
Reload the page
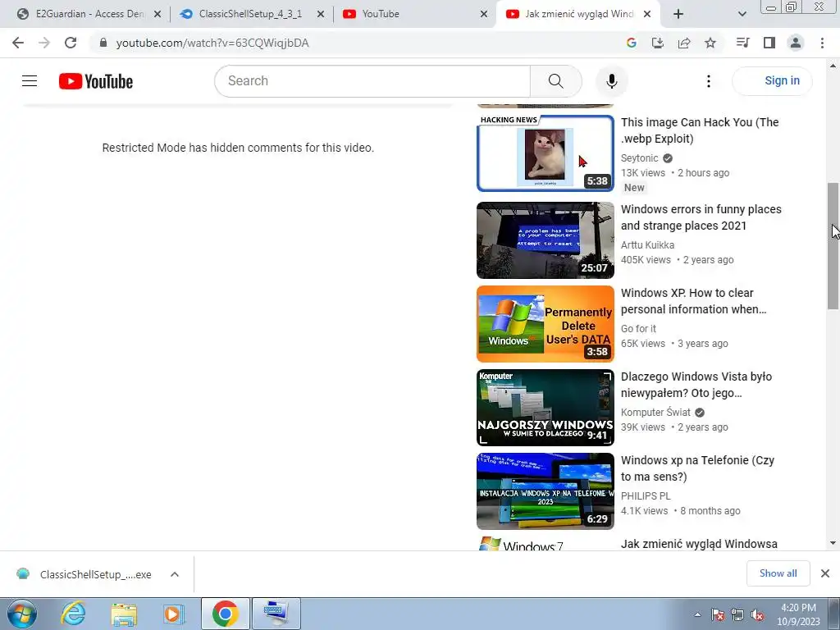pos(71,43)
